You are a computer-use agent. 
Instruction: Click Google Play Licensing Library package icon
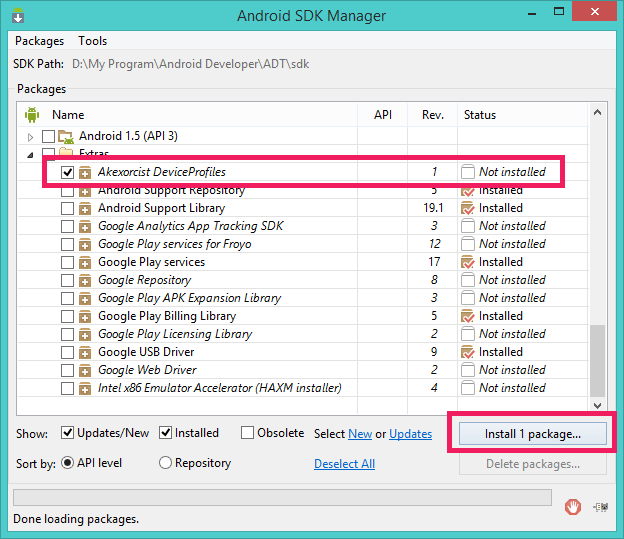tap(84, 334)
